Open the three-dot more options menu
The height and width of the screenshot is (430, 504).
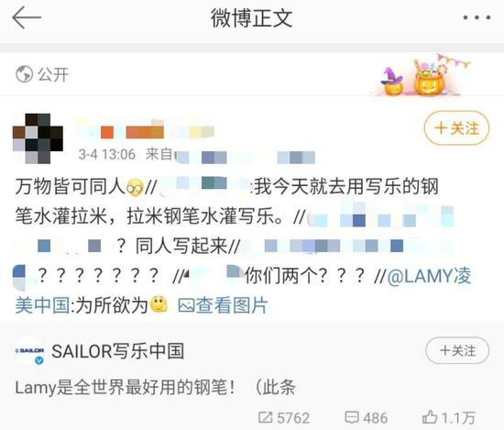[477, 17]
